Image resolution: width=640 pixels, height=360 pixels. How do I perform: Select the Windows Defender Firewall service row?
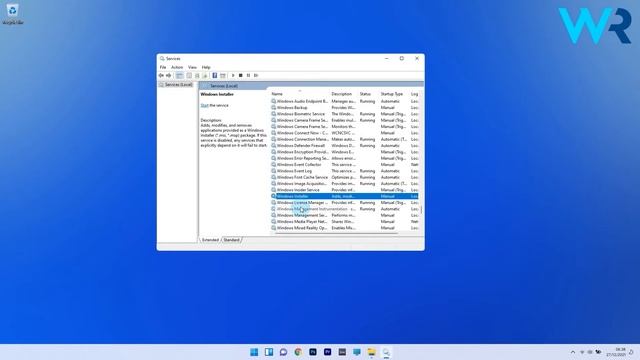pos(344,146)
